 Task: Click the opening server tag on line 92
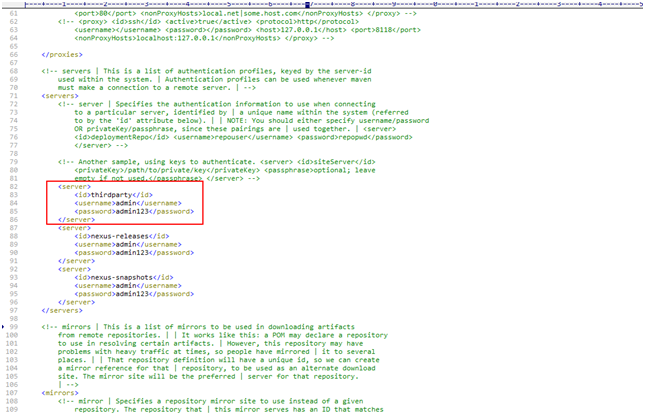(74, 269)
